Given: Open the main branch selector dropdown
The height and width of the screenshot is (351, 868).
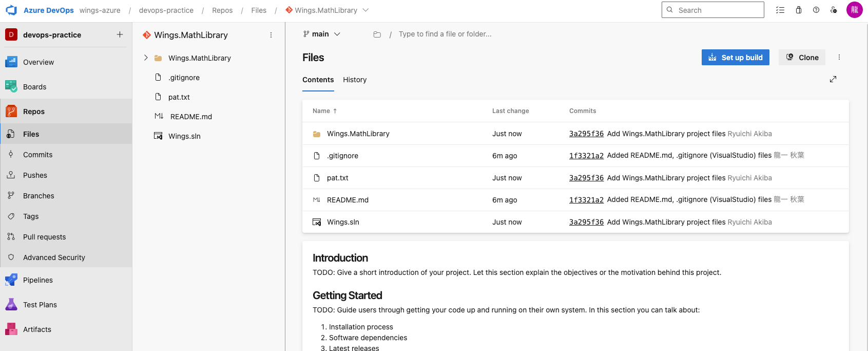Looking at the screenshot, I should (322, 34).
